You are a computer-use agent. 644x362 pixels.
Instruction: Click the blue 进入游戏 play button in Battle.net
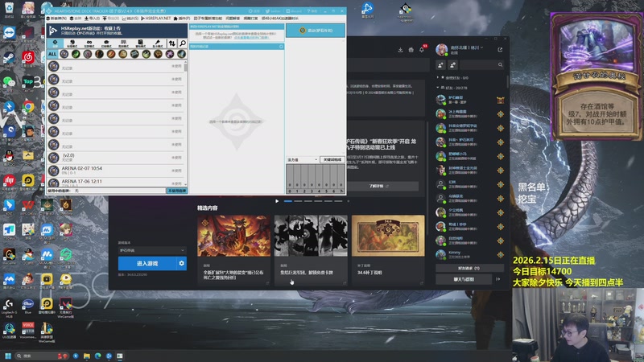pyautogui.click(x=147, y=264)
